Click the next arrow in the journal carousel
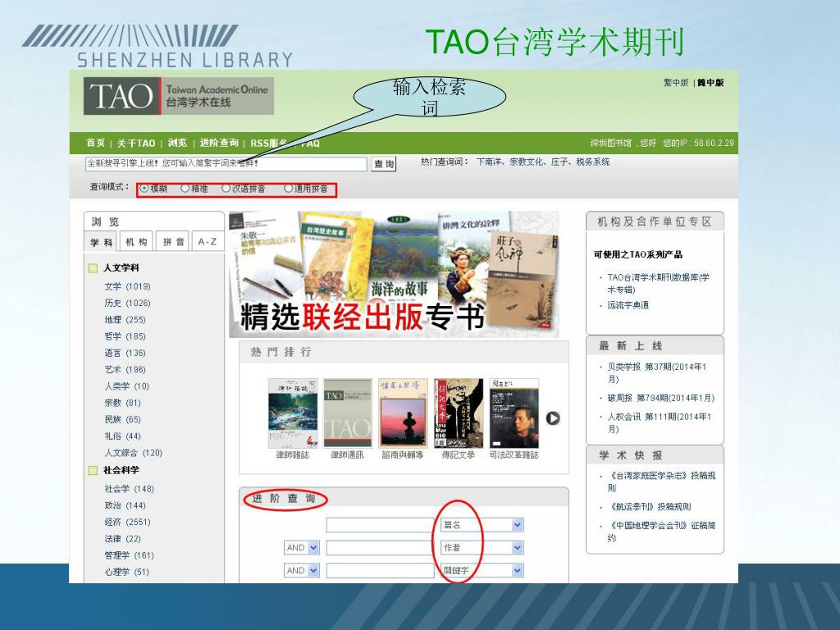The width and height of the screenshot is (840, 630). click(553, 418)
